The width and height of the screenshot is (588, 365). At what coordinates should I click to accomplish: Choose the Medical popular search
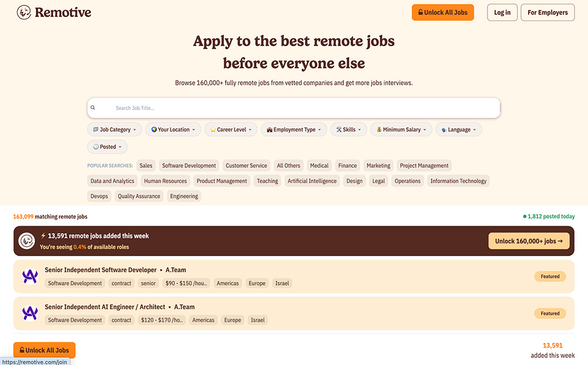tap(319, 165)
